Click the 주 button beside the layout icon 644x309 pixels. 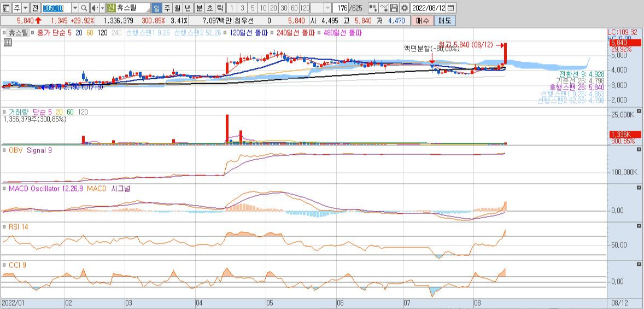(16, 8)
